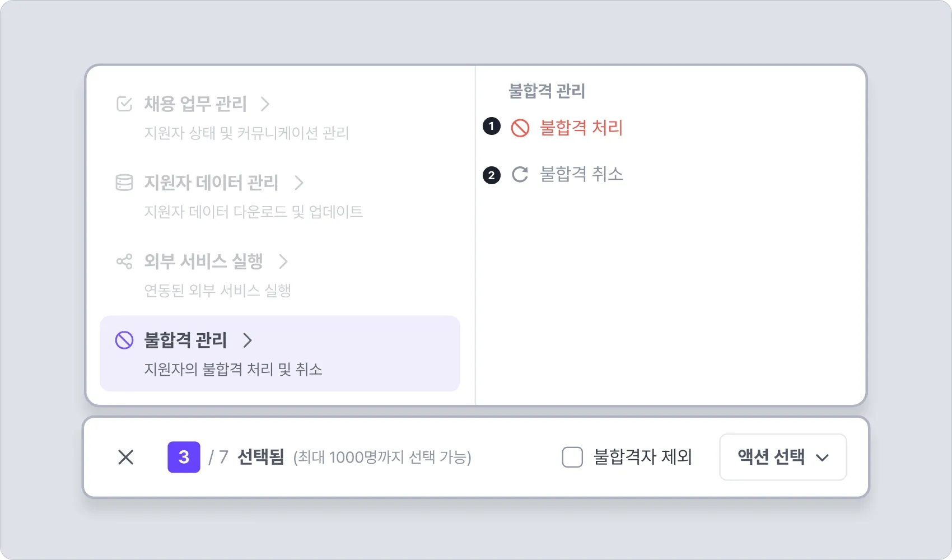Expand the chevron next to 지원자 데이터 관리
This screenshot has height=560, width=952.
(299, 183)
